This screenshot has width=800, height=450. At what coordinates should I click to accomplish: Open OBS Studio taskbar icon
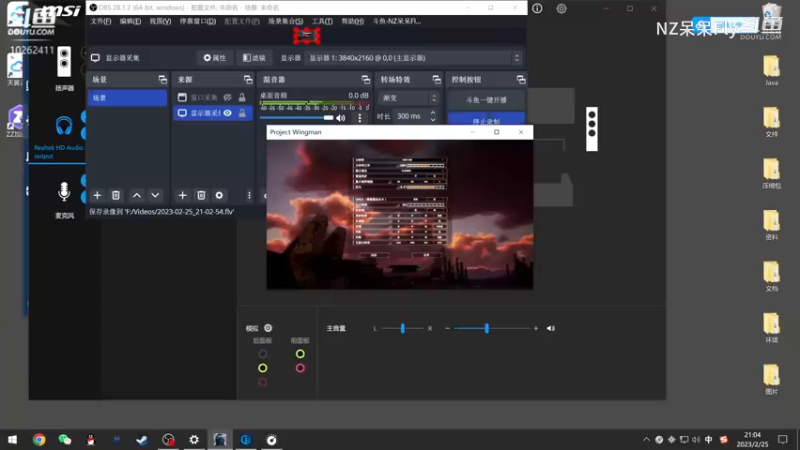click(x=168, y=439)
